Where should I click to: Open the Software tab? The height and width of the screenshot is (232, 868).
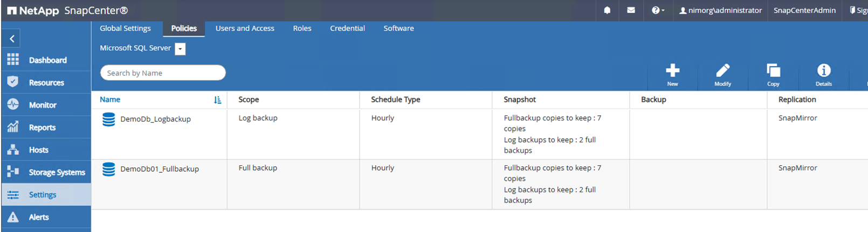(x=398, y=28)
